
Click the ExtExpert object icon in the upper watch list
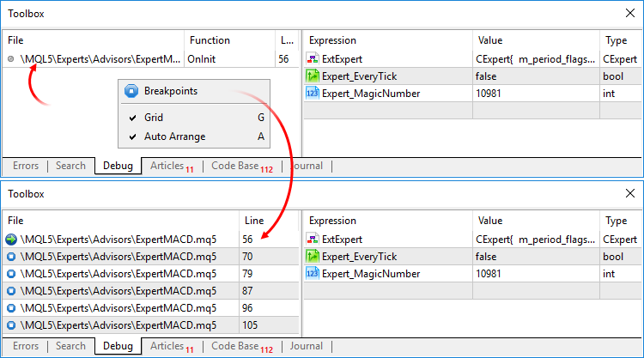pyautogui.click(x=313, y=59)
